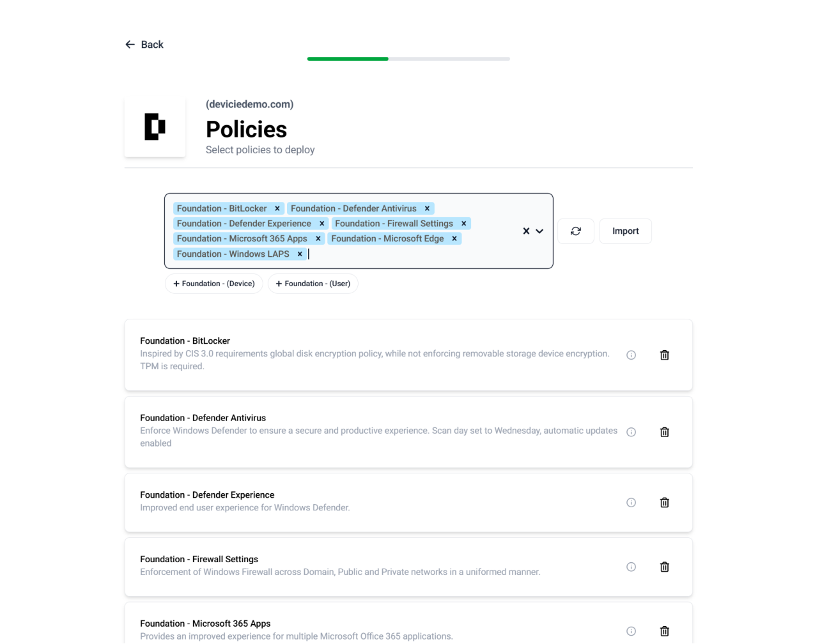Click the green setup progress bar
836x644 pixels.
[348, 59]
